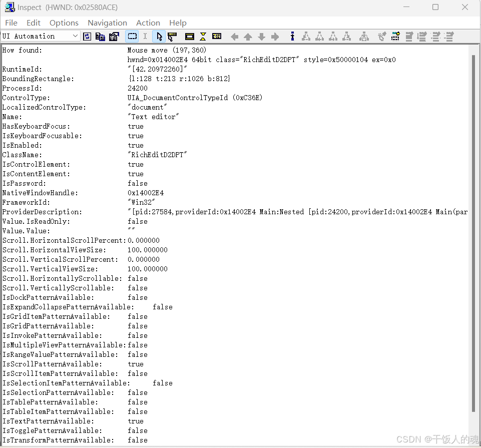Toggle the watch cursor arrow mode

pyautogui.click(x=159, y=36)
